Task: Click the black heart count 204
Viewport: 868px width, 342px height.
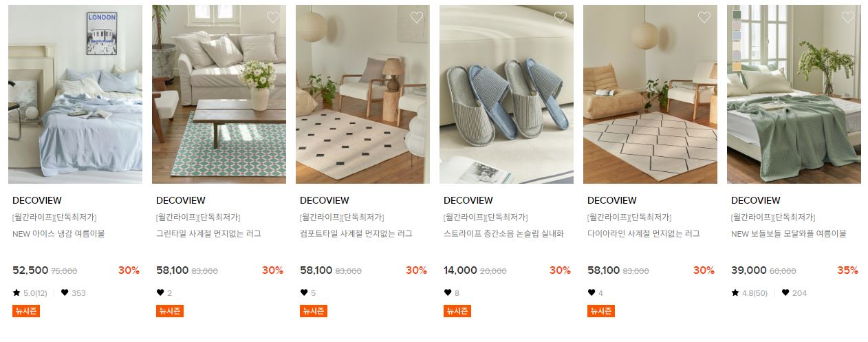Action: pos(794,293)
